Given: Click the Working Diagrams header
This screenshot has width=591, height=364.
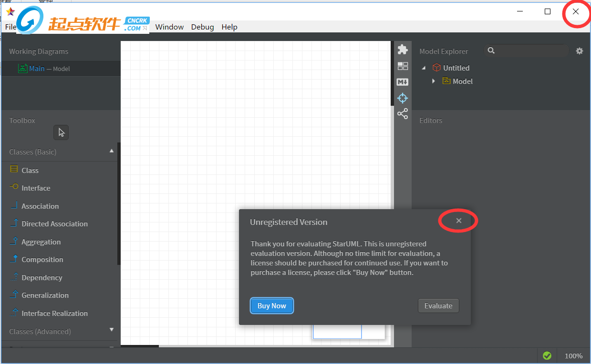Looking at the screenshot, I should point(39,51).
